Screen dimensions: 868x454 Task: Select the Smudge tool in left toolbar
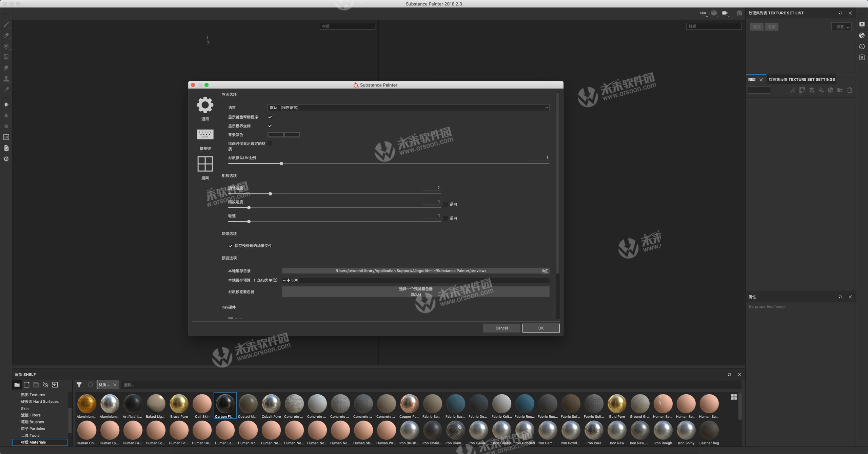6,68
